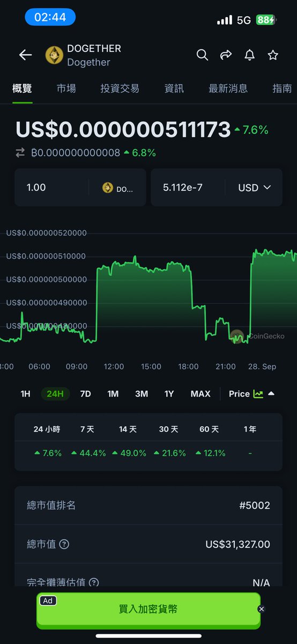Tap the 買入加密貨幣 ad button
This screenshot has width=297, height=644.
point(148,609)
